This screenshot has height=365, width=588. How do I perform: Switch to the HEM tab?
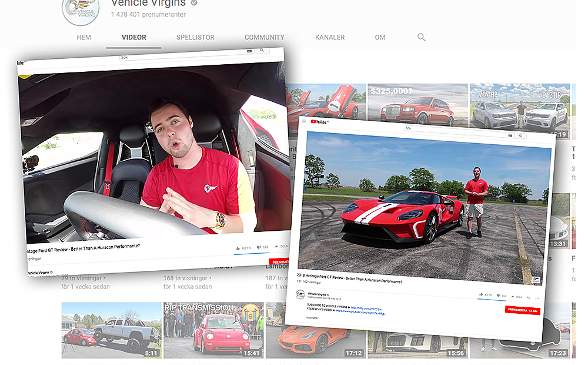point(84,37)
